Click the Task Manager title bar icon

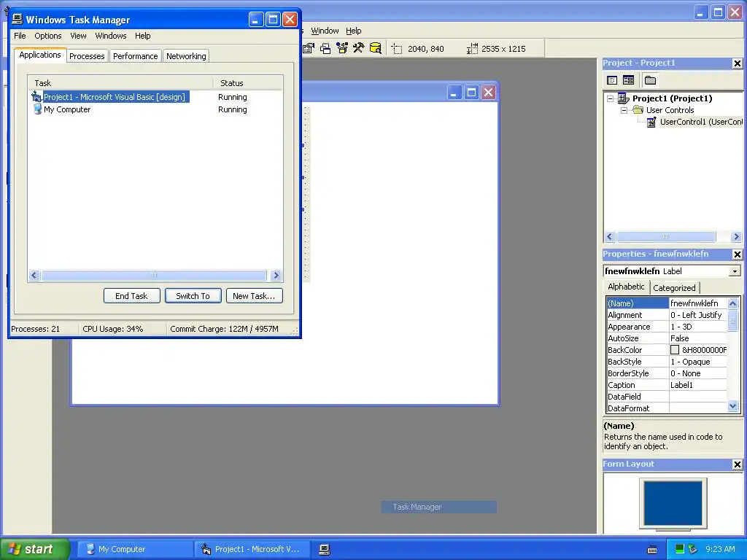tap(18, 19)
